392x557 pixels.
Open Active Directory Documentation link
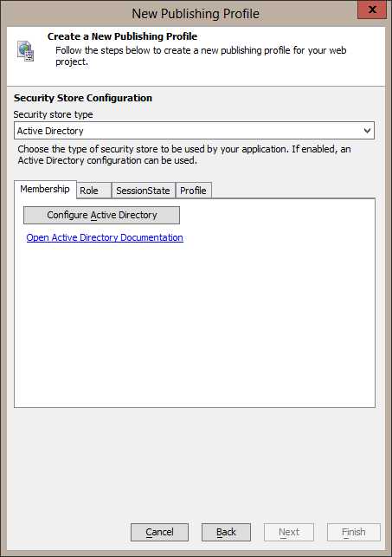coord(105,237)
